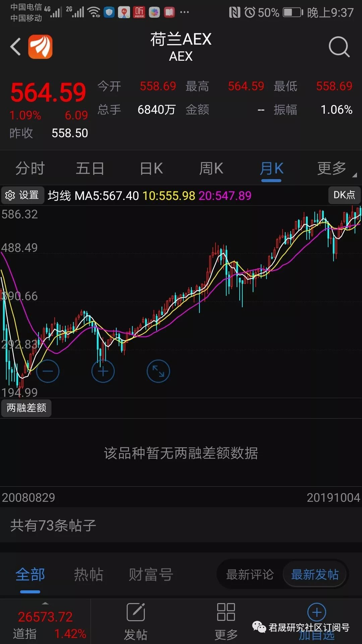This screenshot has width=362, height=644.
Task: Toggle the DK点 indicator
Action: (x=344, y=195)
